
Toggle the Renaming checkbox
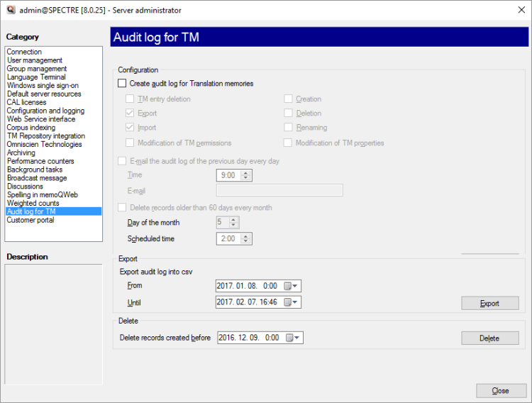pyautogui.click(x=288, y=127)
